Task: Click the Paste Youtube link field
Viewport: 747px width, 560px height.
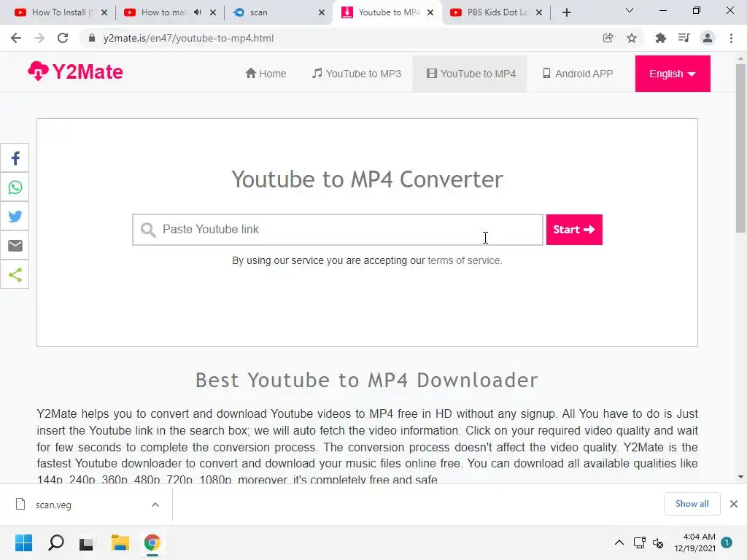Action: (338, 230)
